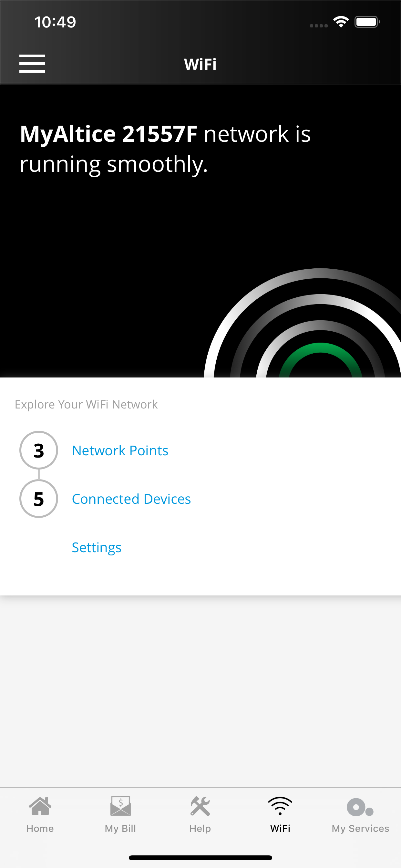Tap the network status message text
401x868 pixels.
pyautogui.click(x=165, y=149)
